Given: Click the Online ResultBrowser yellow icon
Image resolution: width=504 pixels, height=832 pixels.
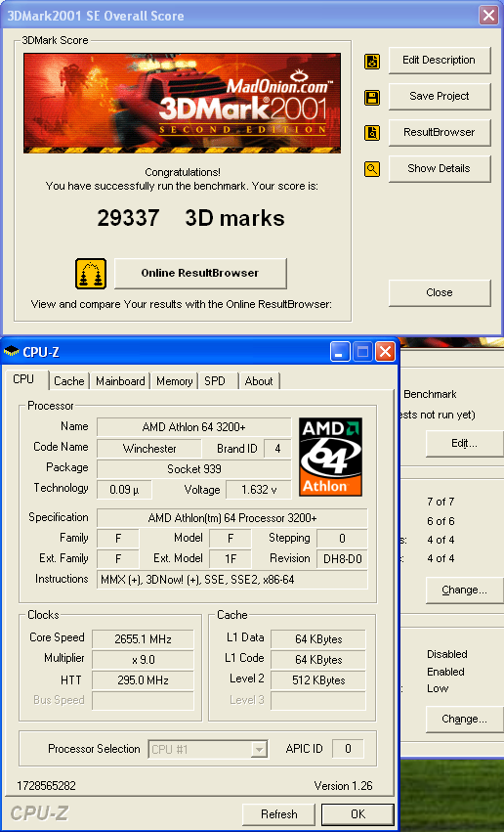Looking at the screenshot, I should tap(91, 274).
